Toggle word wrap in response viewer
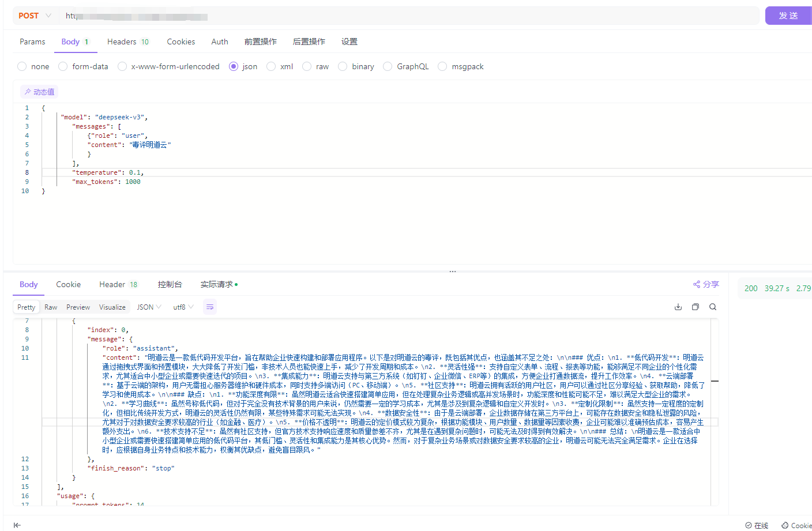Screen dimensions: 812x531 pyautogui.click(x=210, y=307)
